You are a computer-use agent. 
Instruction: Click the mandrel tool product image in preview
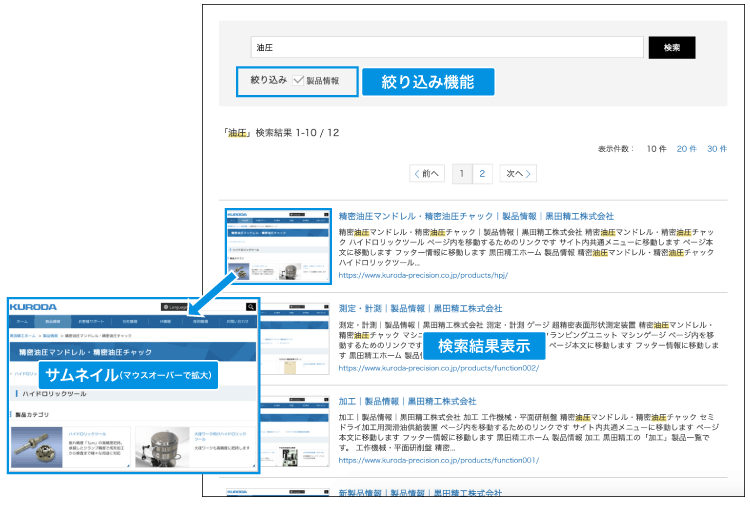point(37,447)
